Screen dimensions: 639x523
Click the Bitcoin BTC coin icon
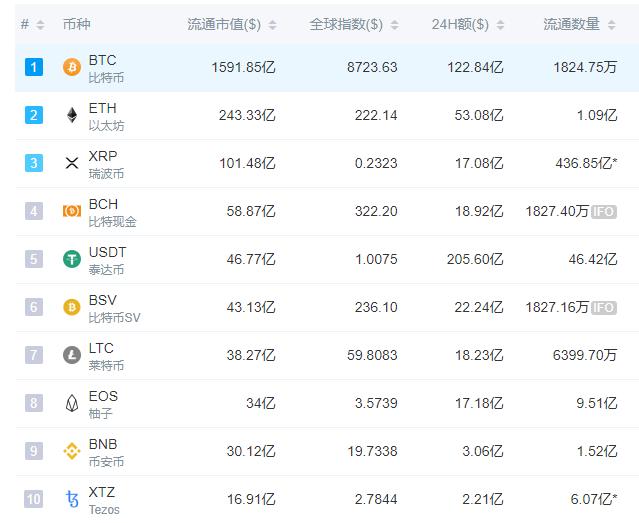tap(72, 67)
